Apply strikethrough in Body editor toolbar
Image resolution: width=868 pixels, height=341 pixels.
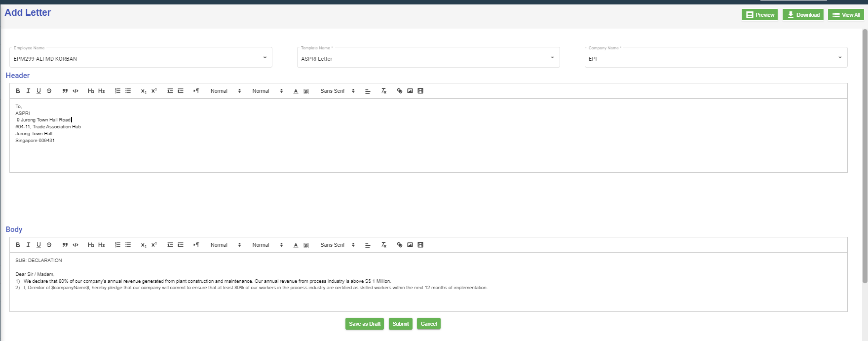tap(49, 245)
